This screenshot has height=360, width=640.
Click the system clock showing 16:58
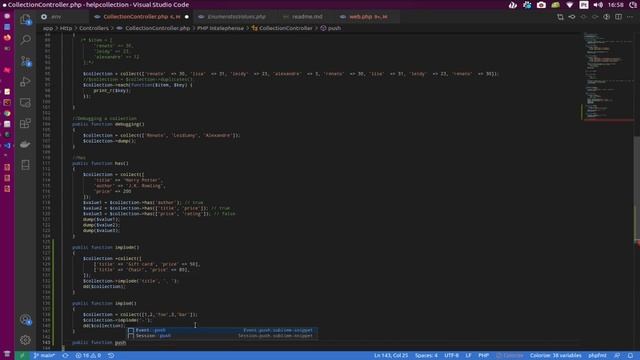616,5
